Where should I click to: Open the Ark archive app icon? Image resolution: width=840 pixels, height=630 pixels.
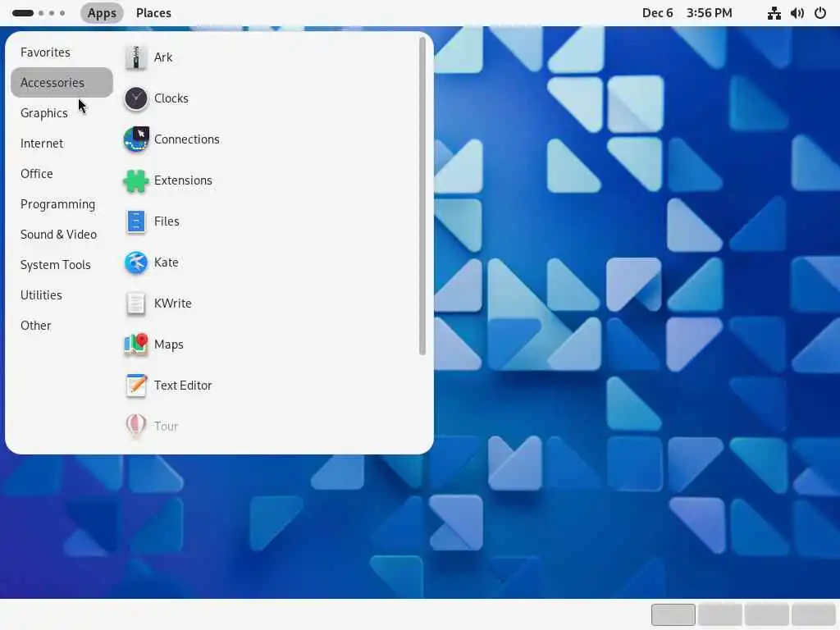[136, 57]
